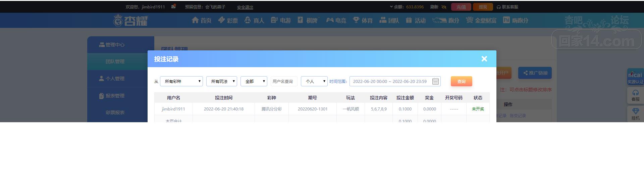Click the bet time 2022-06-20 21:40:18
The width and height of the screenshot is (644, 184).
(x=224, y=109)
